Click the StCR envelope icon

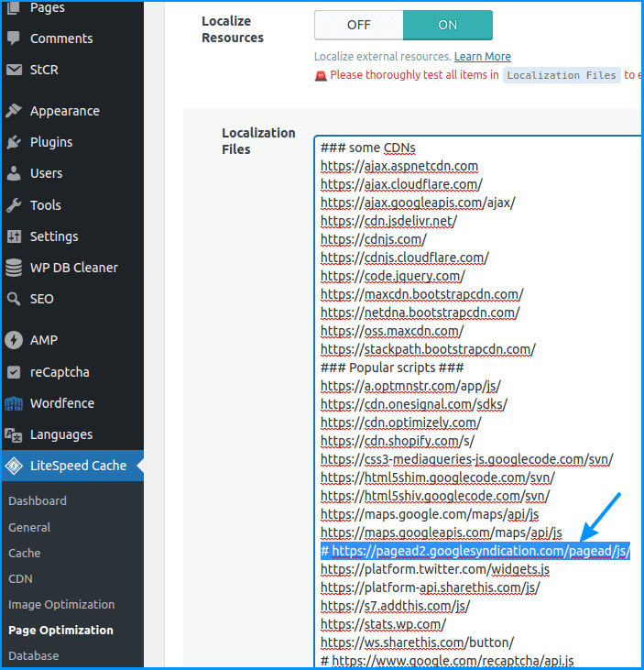(x=14, y=70)
